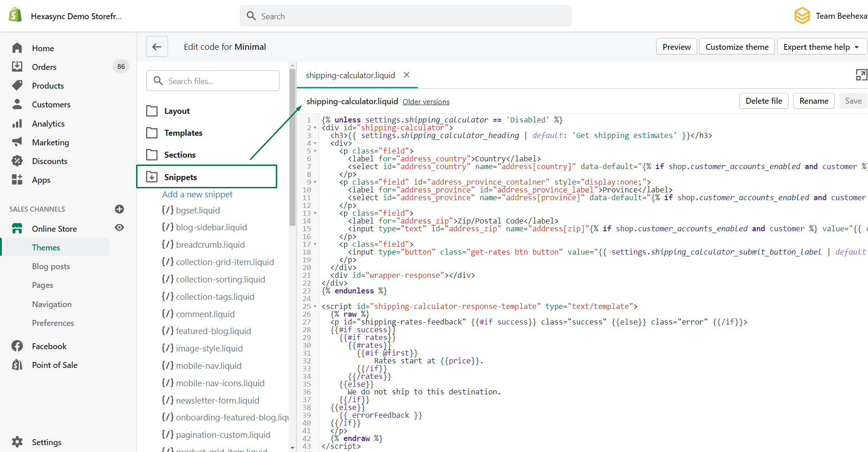Screen dimensions: 868x452
Task: Close the shipping-calculator.liquid tab
Action: [406, 75]
